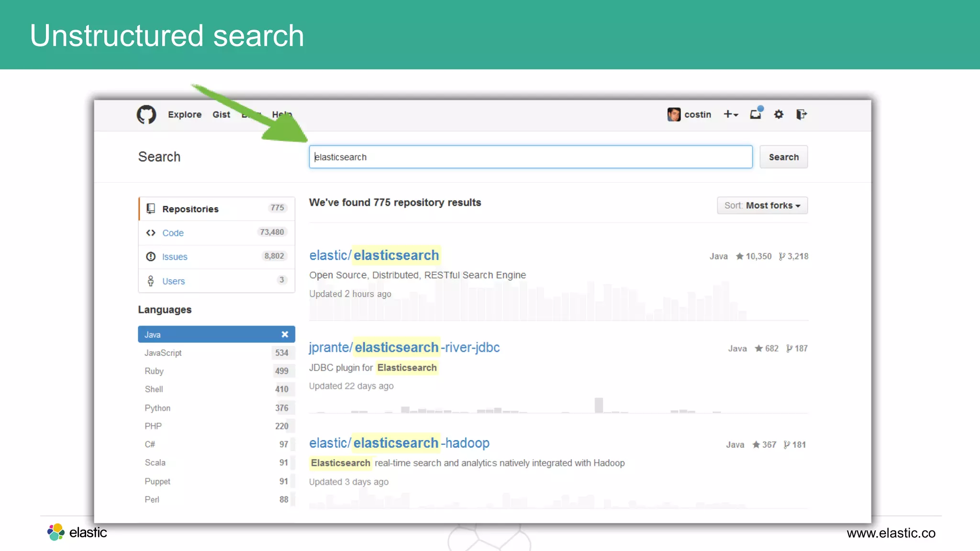Click the 181 forks count
980x551 pixels.
coord(795,445)
